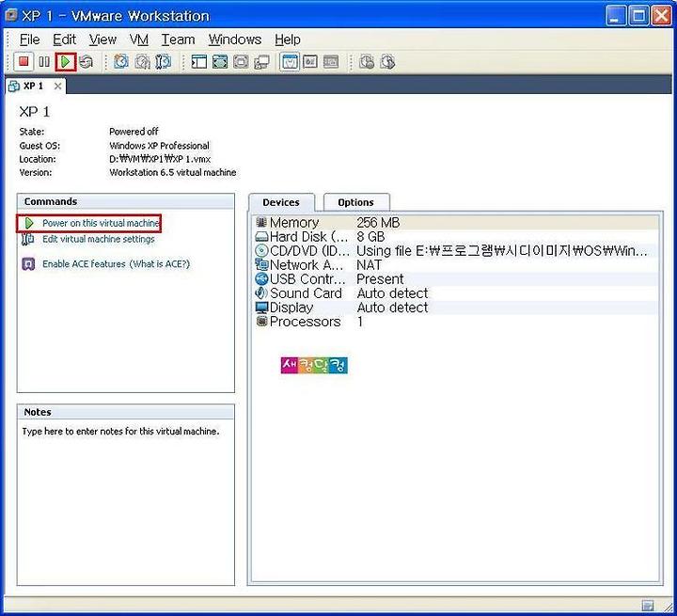
Task: Switch to the Devices tab
Action: 281,202
